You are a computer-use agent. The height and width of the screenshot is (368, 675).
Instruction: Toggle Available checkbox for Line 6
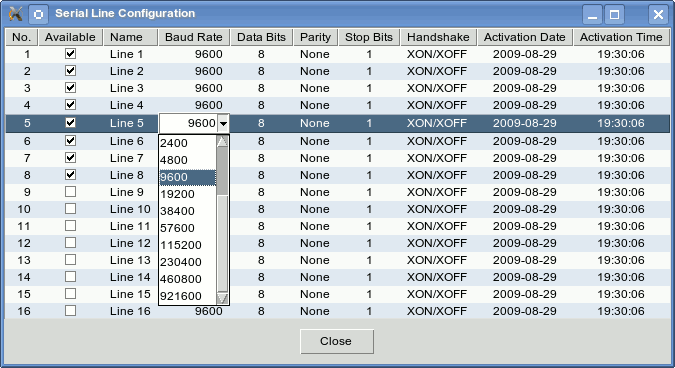(71, 141)
